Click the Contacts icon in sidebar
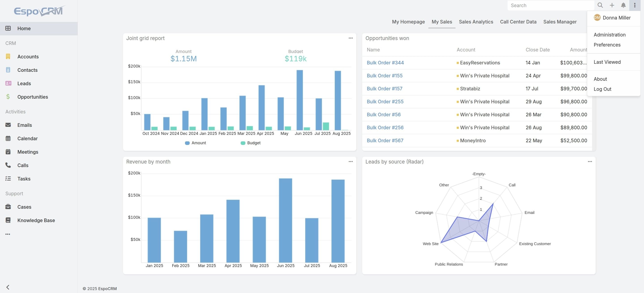644x293 pixels. click(x=8, y=70)
